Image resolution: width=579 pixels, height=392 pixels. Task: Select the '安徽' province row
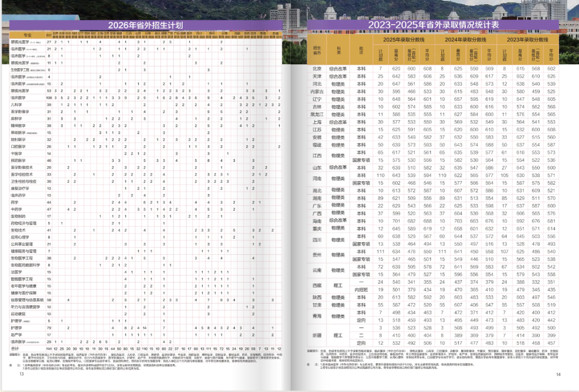point(317,137)
